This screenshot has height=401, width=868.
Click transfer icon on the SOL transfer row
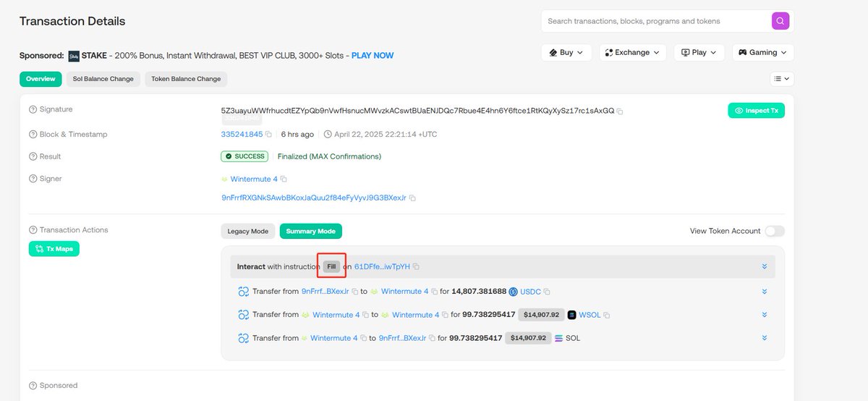click(x=244, y=338)
